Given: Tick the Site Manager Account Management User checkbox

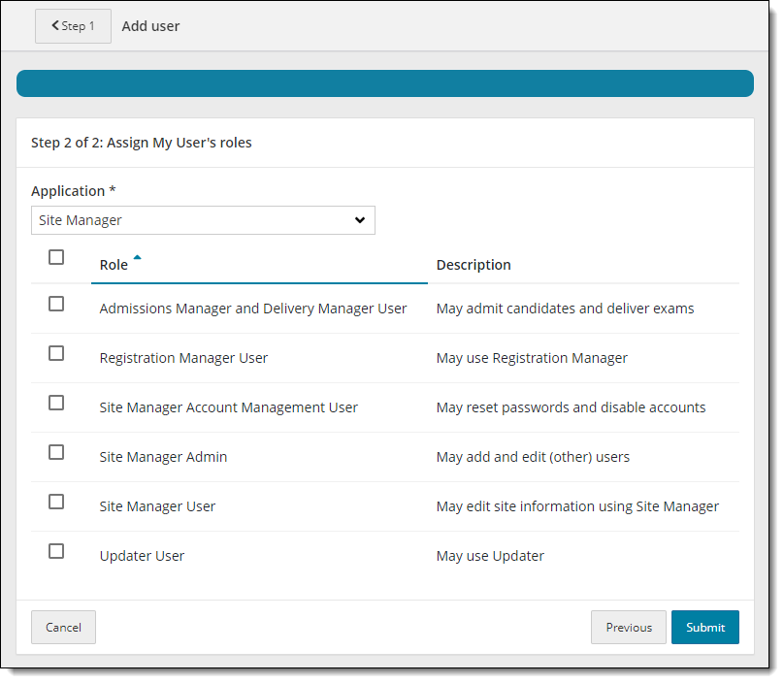Looking at the screenshot, I should [x=56, y=403].
